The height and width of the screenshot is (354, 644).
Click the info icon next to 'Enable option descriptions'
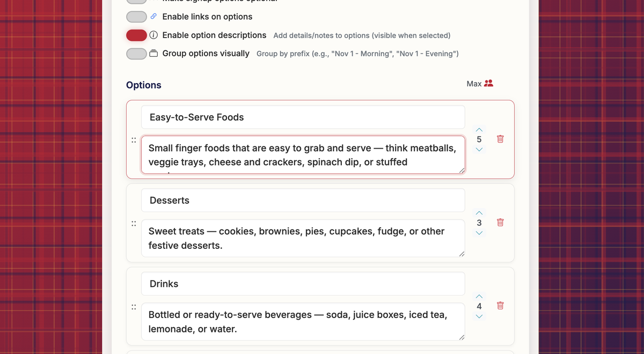[153, 35]
